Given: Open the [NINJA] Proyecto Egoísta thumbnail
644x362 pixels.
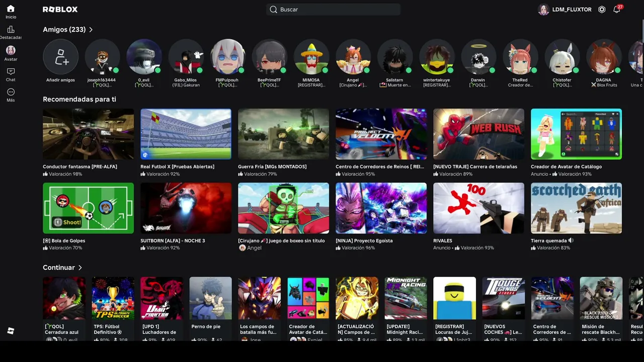Looking at the screenshot, I should pos(381,208).
